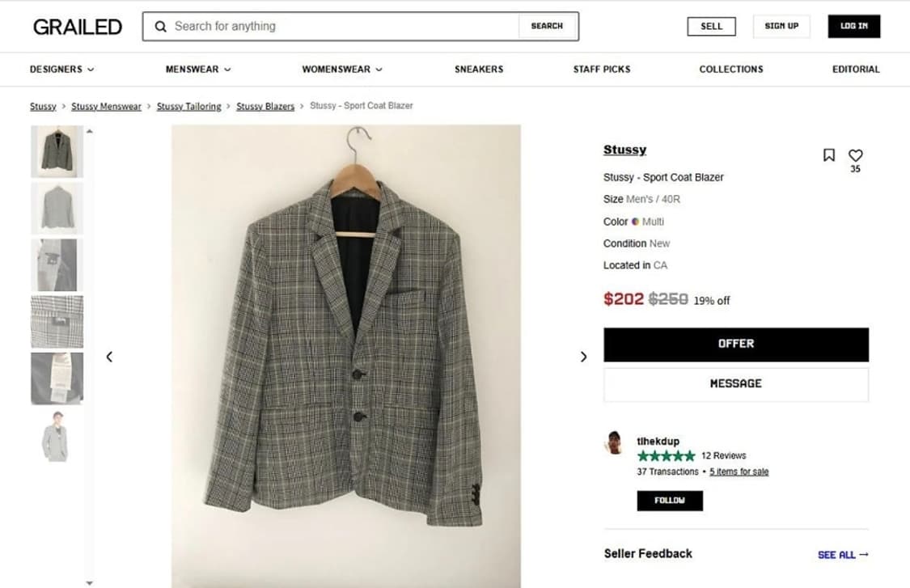Open the Staff Picks menu item
The image size is (910, 588).
point(601,70)
